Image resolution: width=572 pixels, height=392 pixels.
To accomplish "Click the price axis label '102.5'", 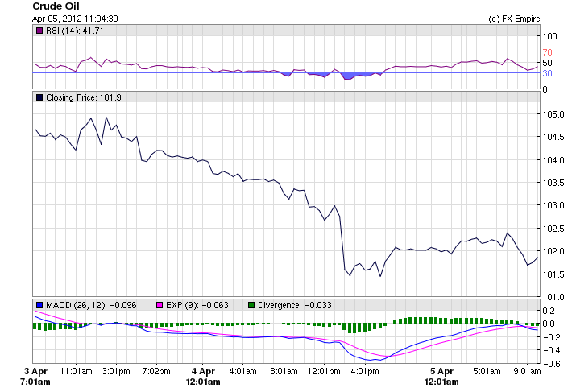I will [553, 229].
